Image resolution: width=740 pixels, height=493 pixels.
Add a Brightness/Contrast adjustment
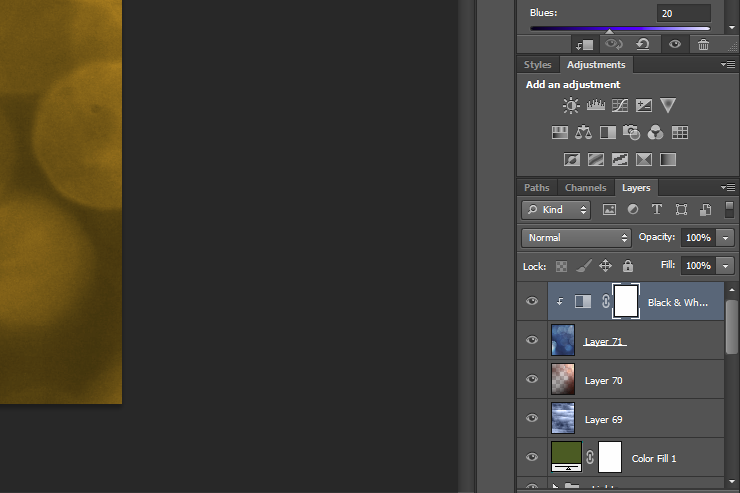click(x=571, y=105)
